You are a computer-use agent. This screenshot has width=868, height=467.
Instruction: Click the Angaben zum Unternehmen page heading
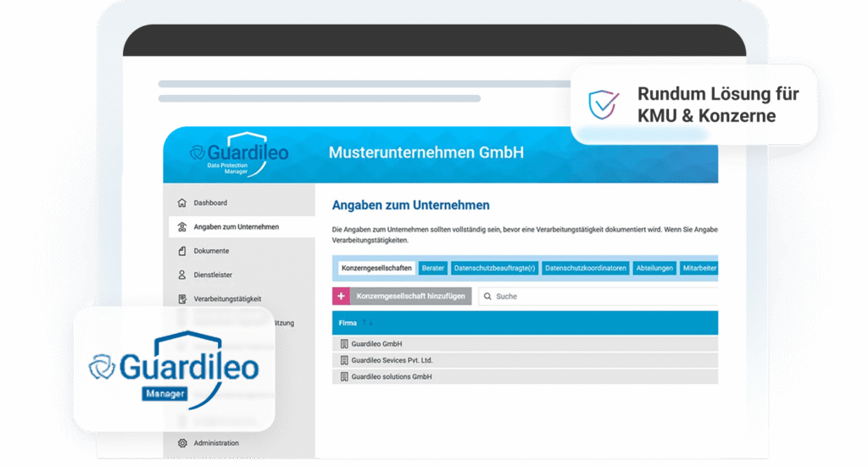[x=411, y=205]
